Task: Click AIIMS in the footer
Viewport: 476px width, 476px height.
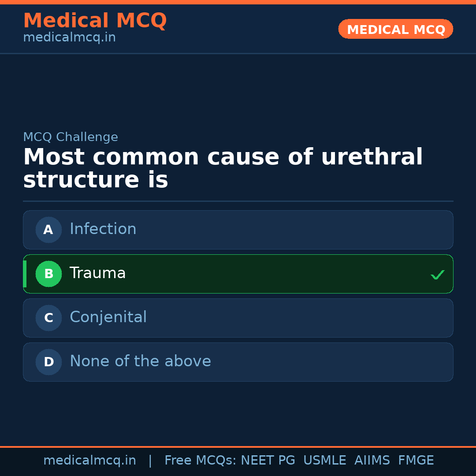Action: click(372, 461)
